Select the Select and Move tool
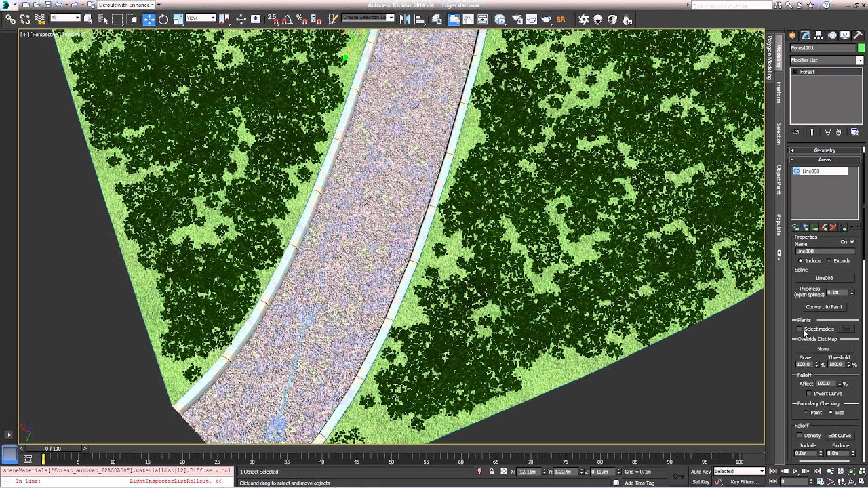This screenshot has height=488, width=868. (x=149, y=20)
